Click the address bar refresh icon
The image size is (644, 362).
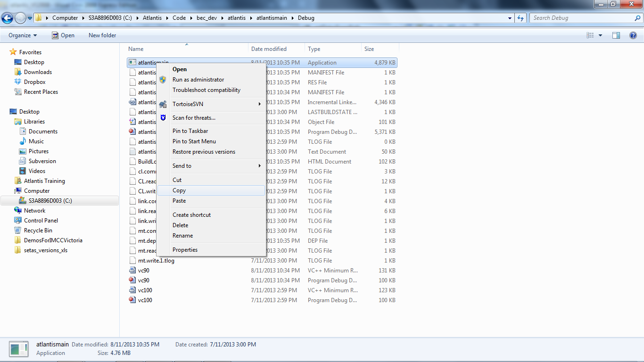(x=520, y=18)
